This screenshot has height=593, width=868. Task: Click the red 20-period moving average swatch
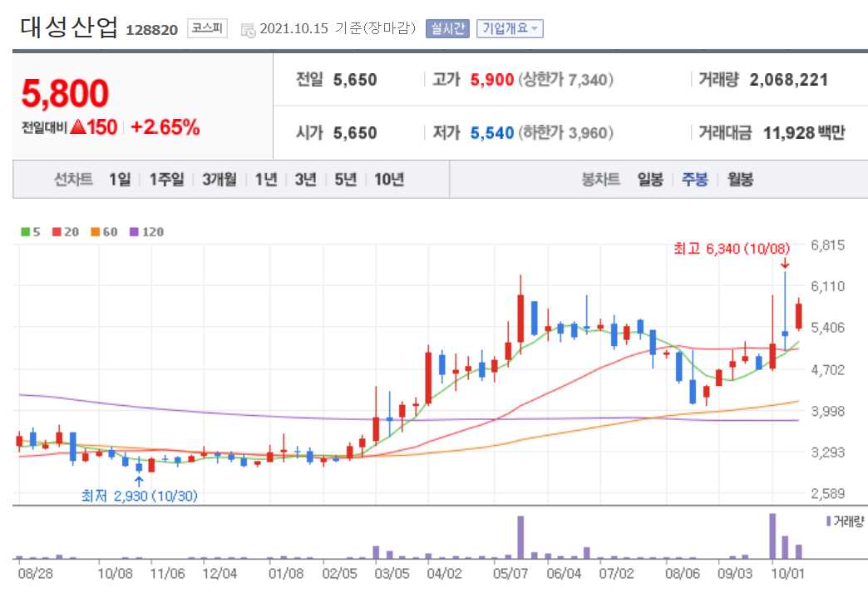pyautogui.click(x=57, y=232)
